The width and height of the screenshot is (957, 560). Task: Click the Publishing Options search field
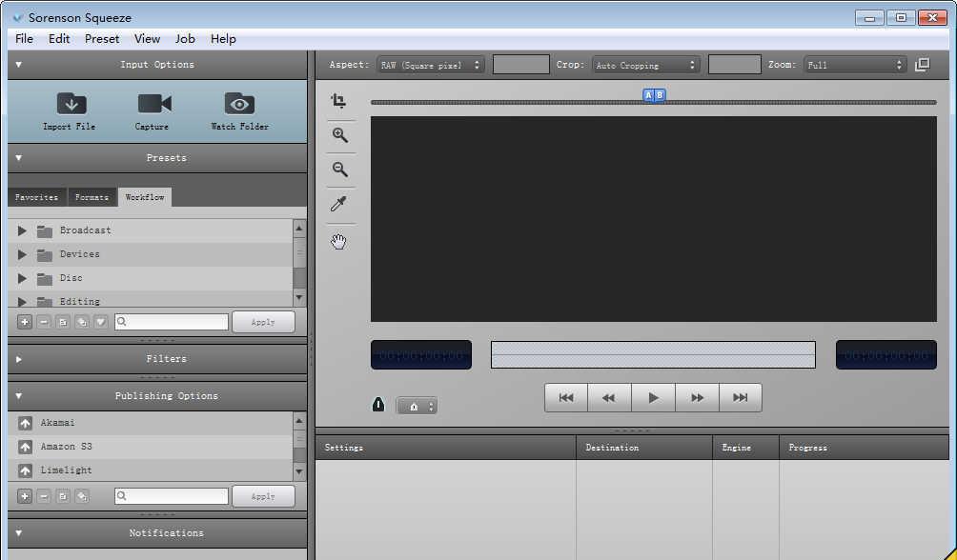pyautogui.click(x=172, y=496)
